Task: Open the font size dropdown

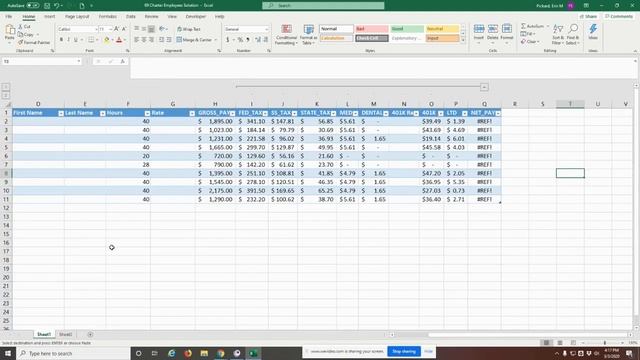Action: click(111, 29)
